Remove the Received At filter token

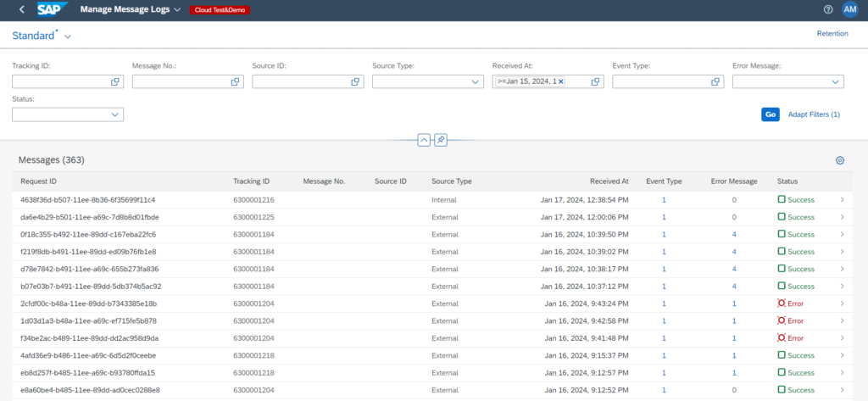click(560, 81)
